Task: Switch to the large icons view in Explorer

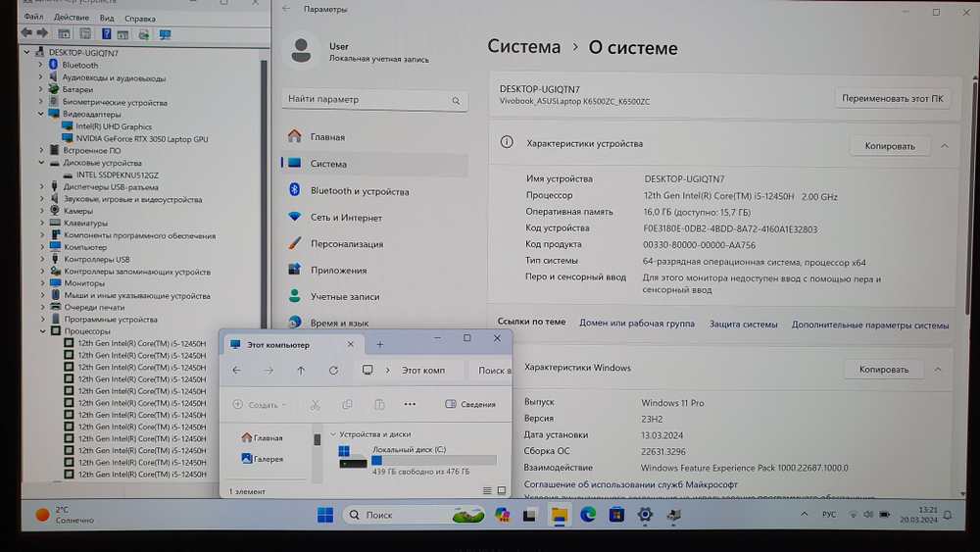Action: coord(503,489)
